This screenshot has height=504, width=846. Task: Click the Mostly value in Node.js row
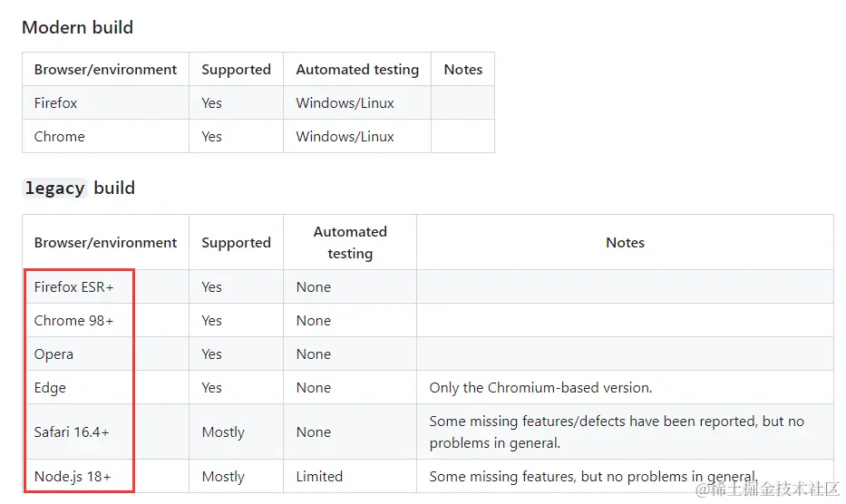click(x=223, y=476)
